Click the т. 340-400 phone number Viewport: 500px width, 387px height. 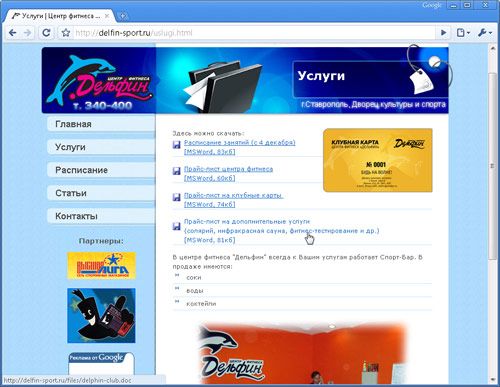[x=103, y=106]
